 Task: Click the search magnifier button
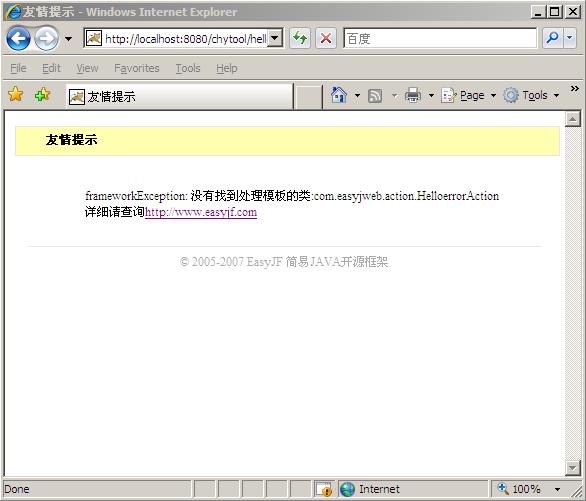coord(552,38)
